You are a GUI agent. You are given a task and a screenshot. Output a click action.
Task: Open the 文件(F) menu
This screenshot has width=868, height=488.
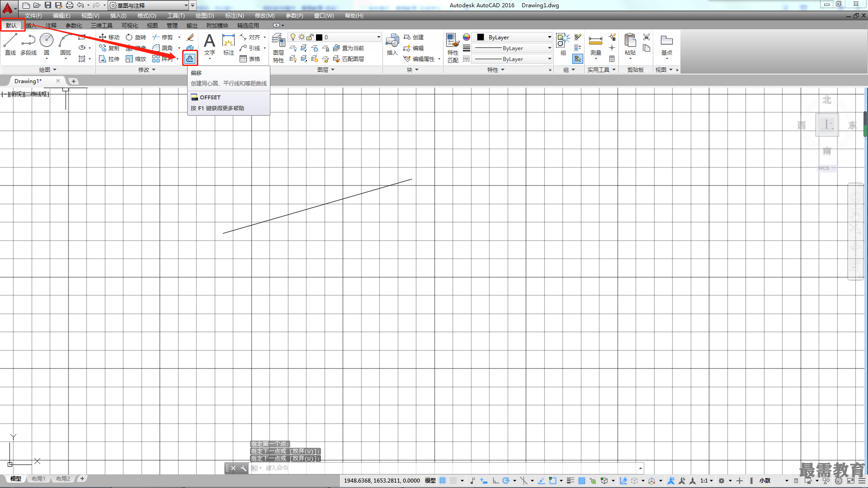(33, 16)
